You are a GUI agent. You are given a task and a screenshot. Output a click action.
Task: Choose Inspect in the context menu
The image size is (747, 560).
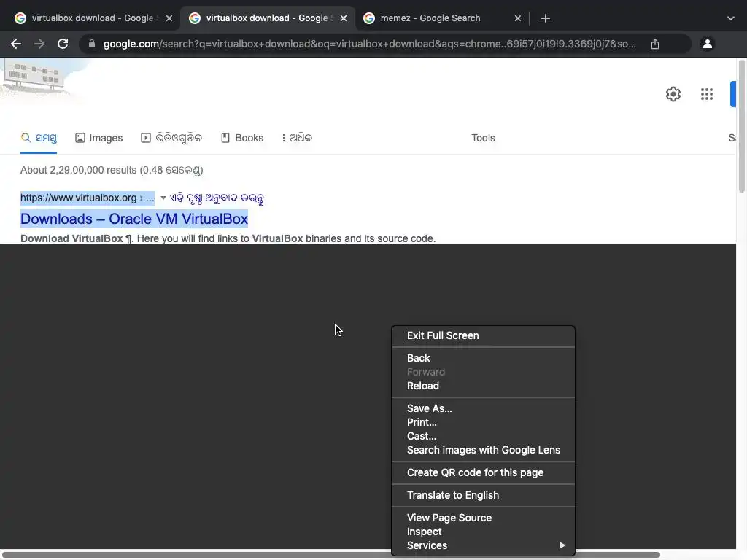(483, 532)
